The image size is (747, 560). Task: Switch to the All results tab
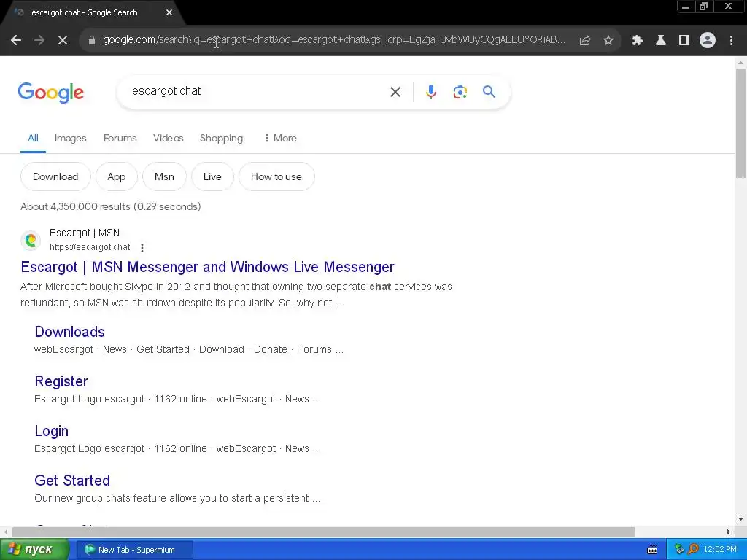point(33,138)
